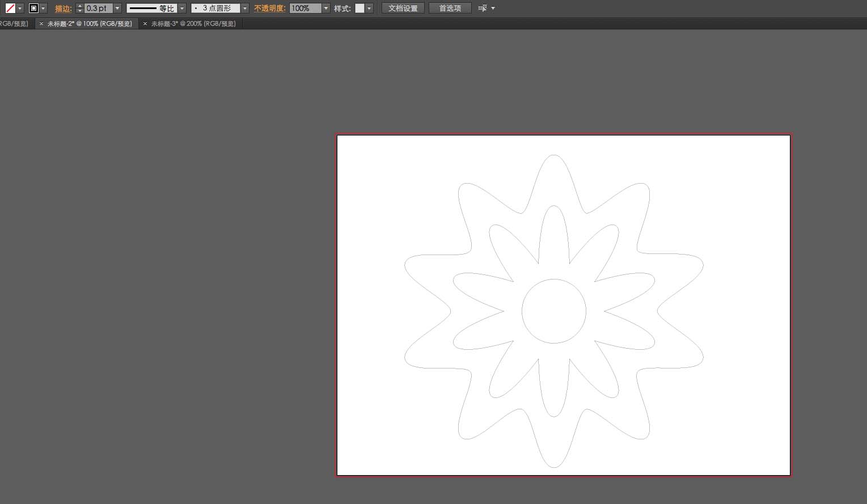
Task: Click the select similar objects icon
Action: [x=483, y=9]
